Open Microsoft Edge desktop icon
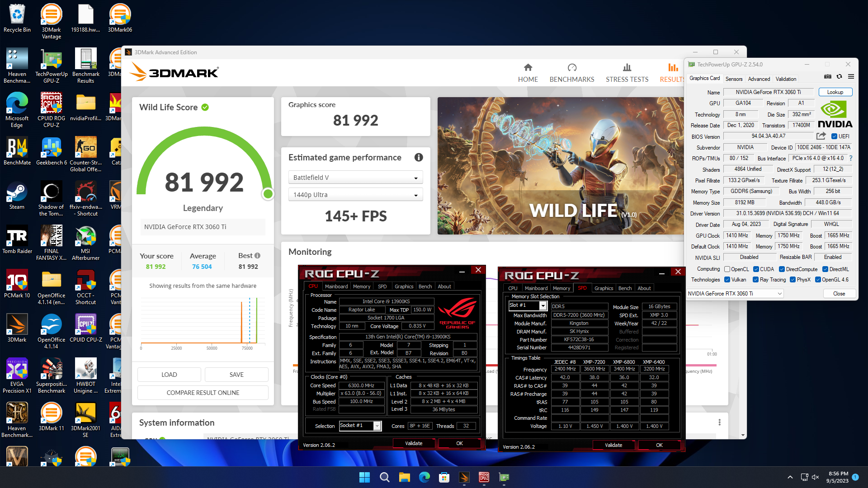The width and height of the screenshot is (868, 488). point(17,110)
